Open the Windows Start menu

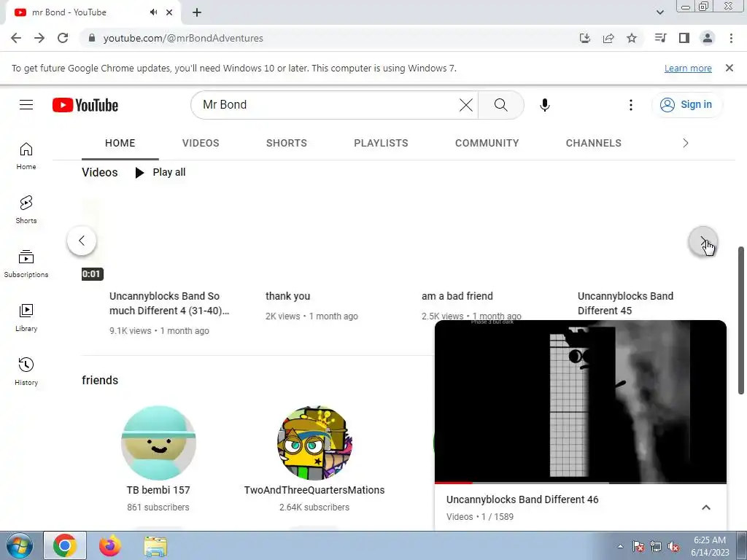tap(19, 545)
